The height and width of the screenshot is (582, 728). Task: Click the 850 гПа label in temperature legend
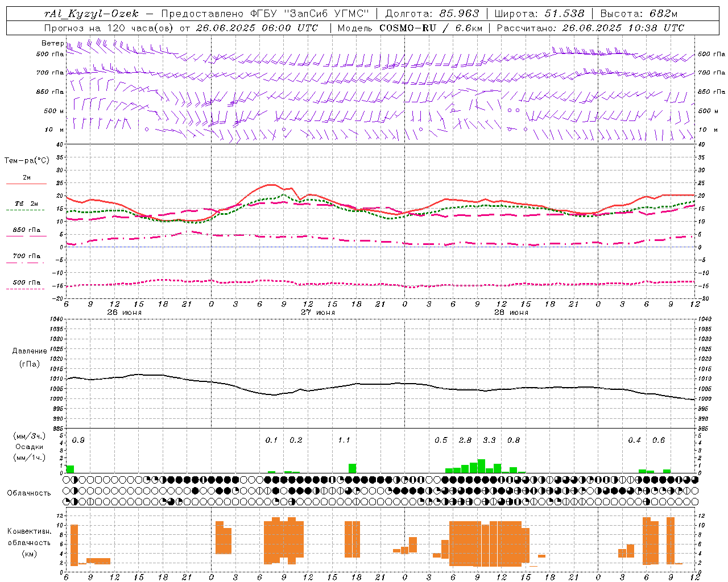click(x=26, y=230)
